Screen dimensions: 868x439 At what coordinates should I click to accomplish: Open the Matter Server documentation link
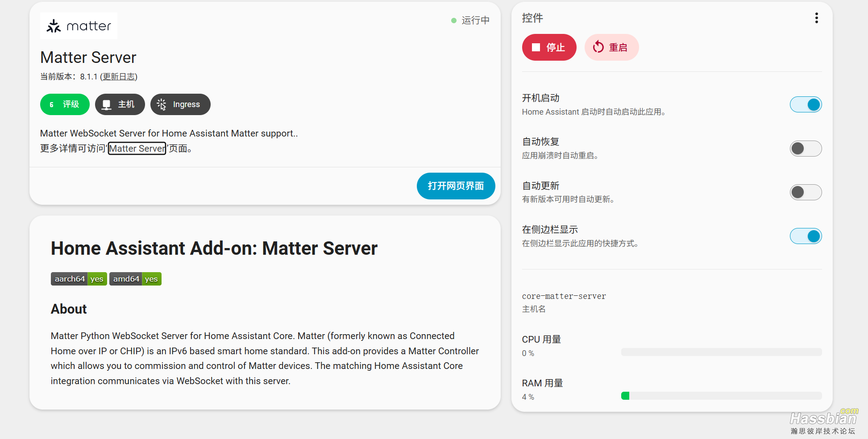tap(137, 149)
